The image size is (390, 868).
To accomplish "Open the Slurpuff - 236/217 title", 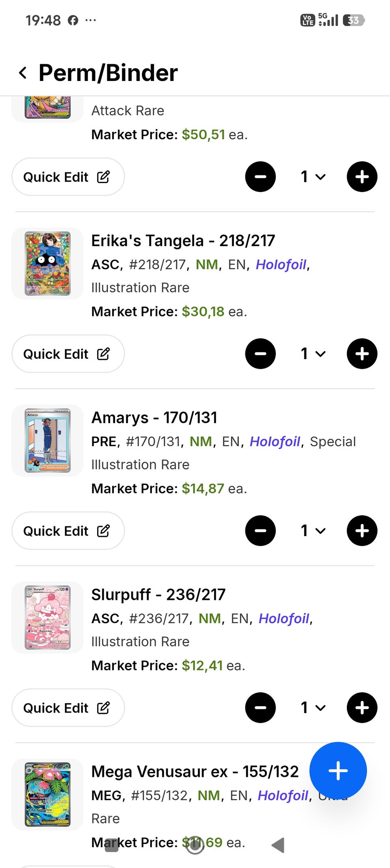I will (x=158, y=595).
